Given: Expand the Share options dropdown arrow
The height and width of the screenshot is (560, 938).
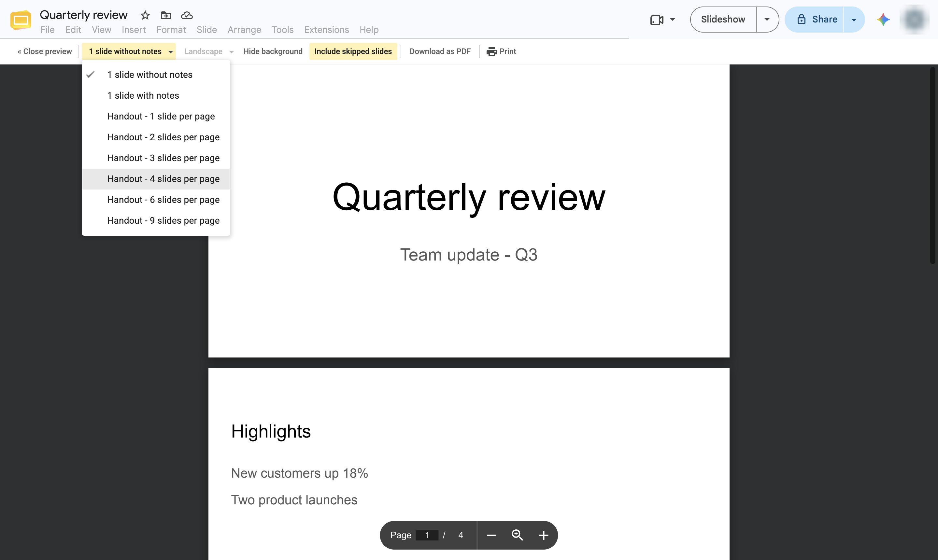Looking at the screenshot, I should coord(853,20).
